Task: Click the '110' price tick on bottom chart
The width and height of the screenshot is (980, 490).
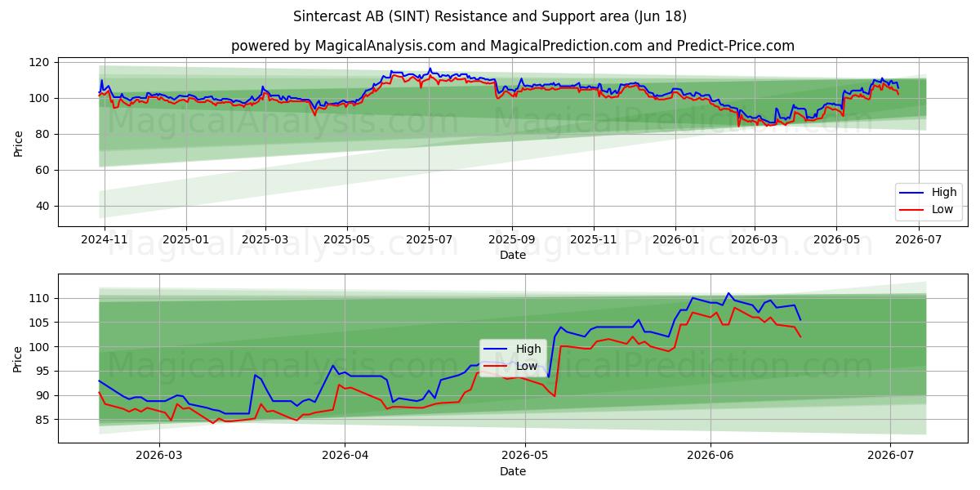Action: point(41,298)
